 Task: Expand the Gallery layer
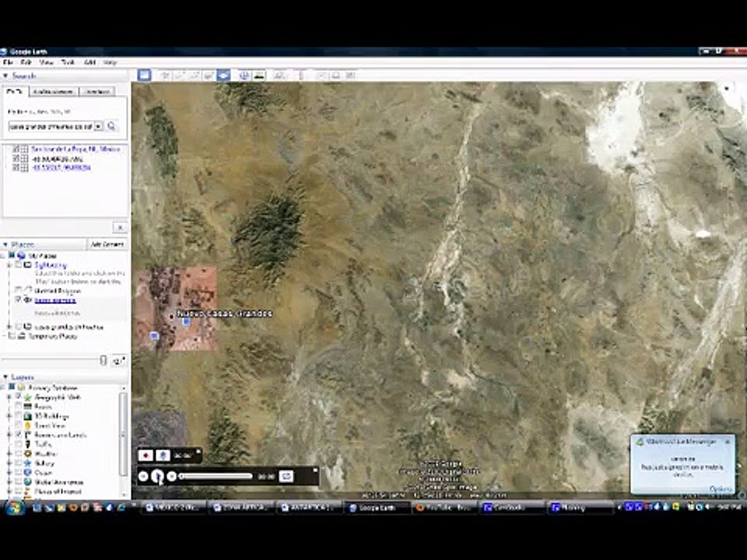click(x=9, y=463)
